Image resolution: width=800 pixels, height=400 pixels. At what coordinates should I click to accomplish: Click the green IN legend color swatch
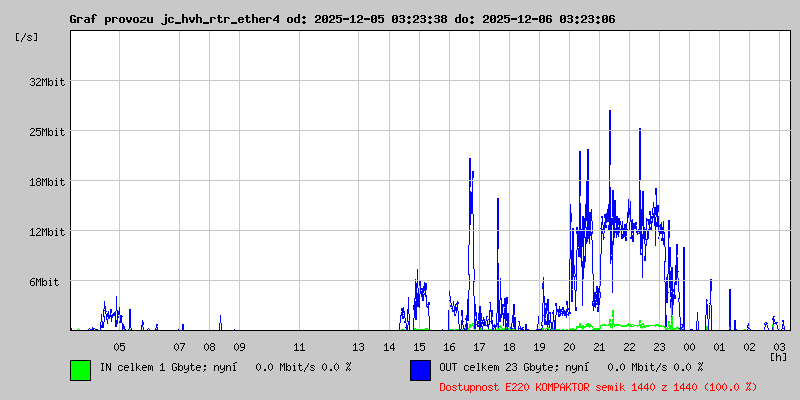(x=80, y=370)
